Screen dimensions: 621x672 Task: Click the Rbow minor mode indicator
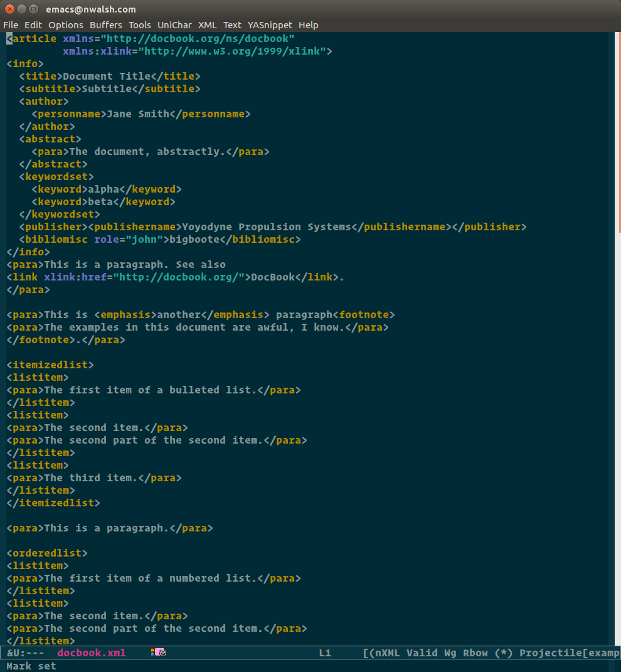click(x=475, y=653)
